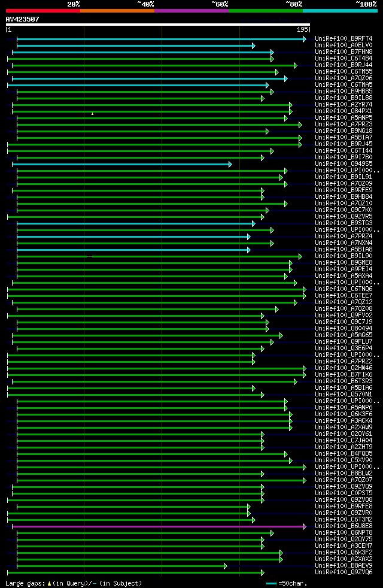This screenshot has width=383, height=588.
Task: Click the green ~80% identity legend segment
Action: tap(266, 11)
